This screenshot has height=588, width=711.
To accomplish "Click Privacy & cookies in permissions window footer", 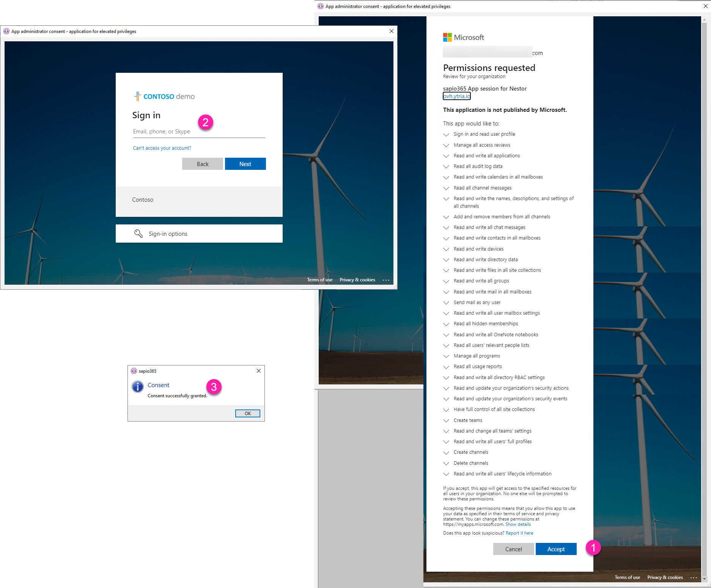I will pyautogui.click(x=665, y=577).
